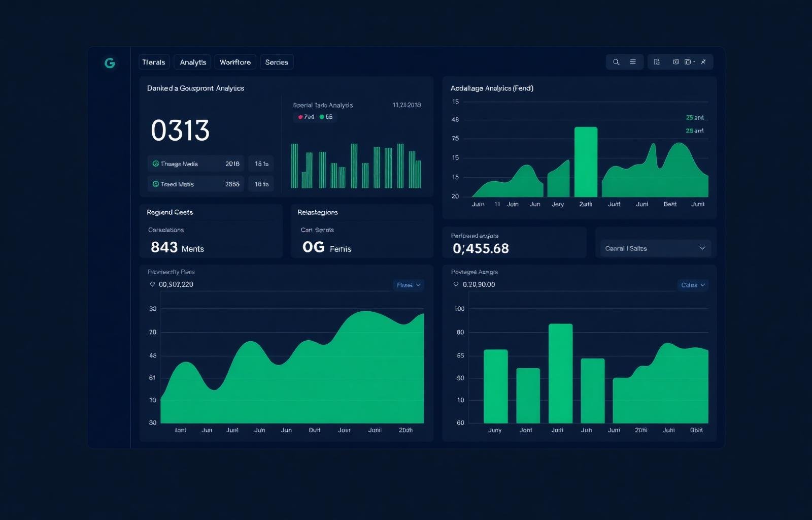Click the heart icon next to 0.20,90.00
This screenshot has width=812, height=520.
pyautogui.click(x=456, y=284)
